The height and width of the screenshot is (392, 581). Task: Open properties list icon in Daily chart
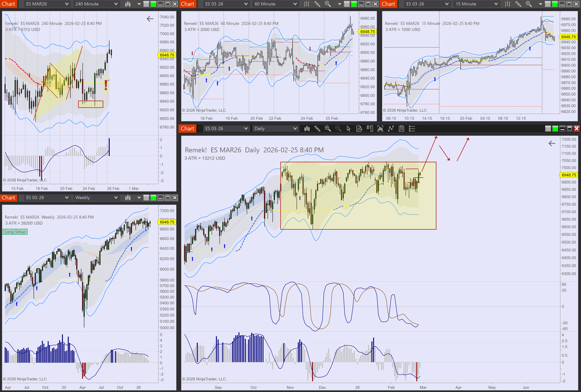point(412,128)
